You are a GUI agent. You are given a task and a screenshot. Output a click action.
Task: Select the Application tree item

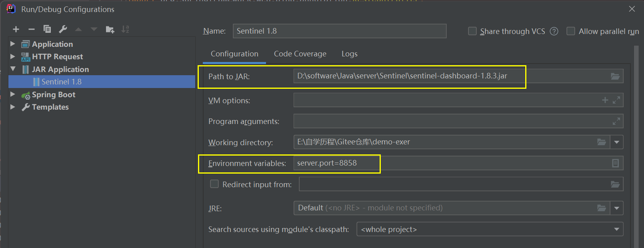(x=52, y=44)
